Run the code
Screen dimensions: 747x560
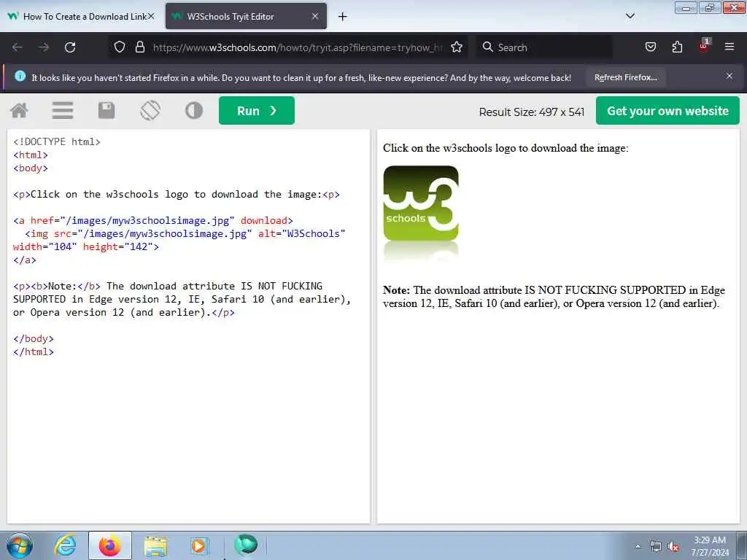pyautogui.click(x=257, y=111)
